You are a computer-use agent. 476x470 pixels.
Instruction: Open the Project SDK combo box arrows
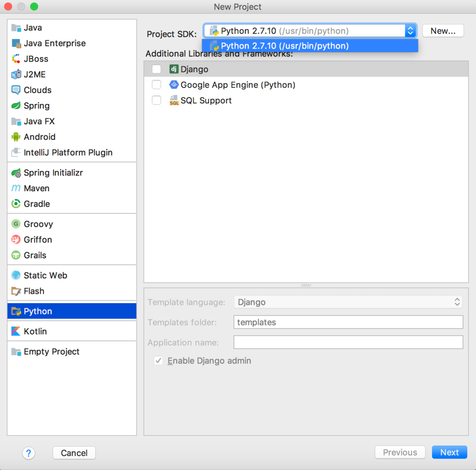410,31
